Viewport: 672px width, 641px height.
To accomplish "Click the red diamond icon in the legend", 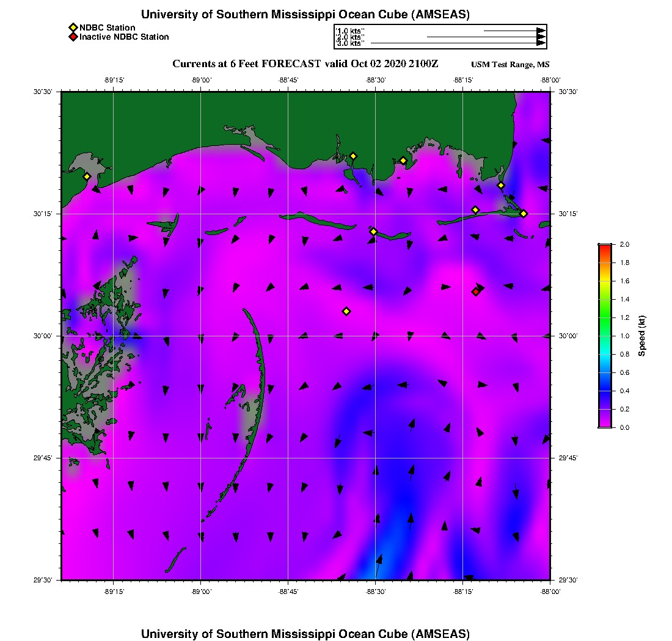I will (73, 37).
